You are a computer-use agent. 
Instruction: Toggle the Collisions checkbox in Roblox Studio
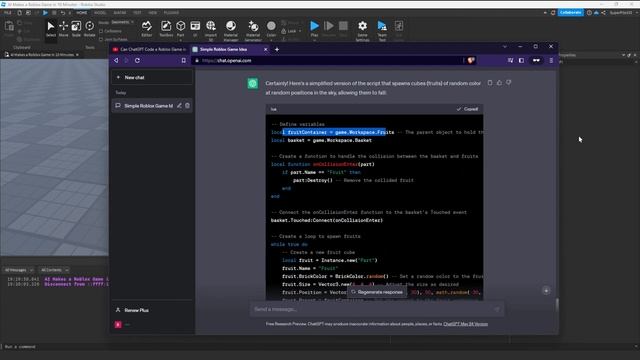[101, 31]
